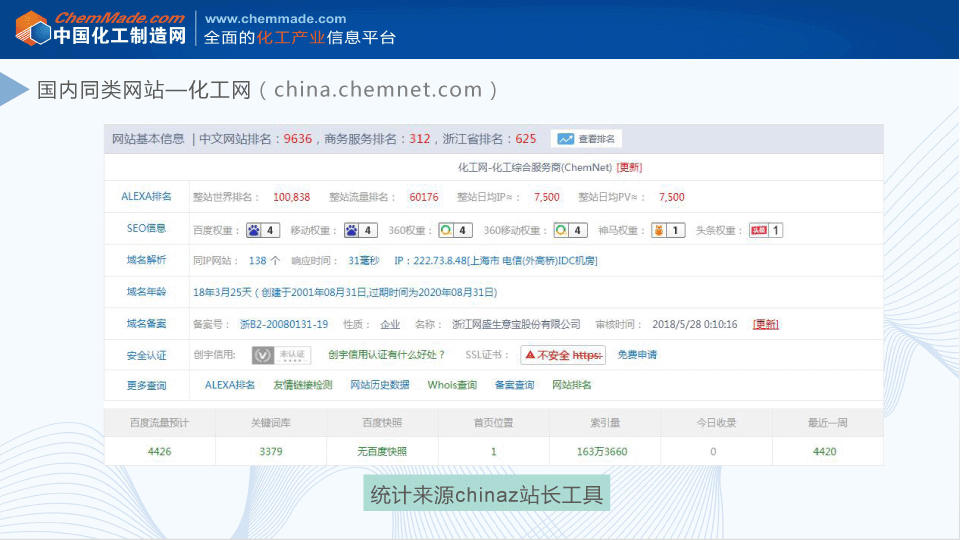960x540 pixels.
Task: Open the 网站历史数据 link
Action: pyautogui.click(x=380, y=384)
